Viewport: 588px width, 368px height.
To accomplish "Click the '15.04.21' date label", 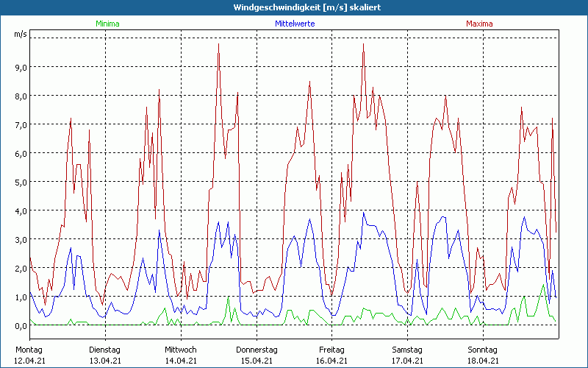I will [257, 361].
